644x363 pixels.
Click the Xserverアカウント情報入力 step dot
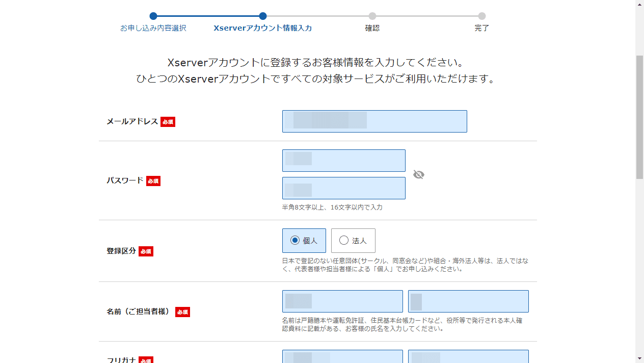tap(263, 16)
